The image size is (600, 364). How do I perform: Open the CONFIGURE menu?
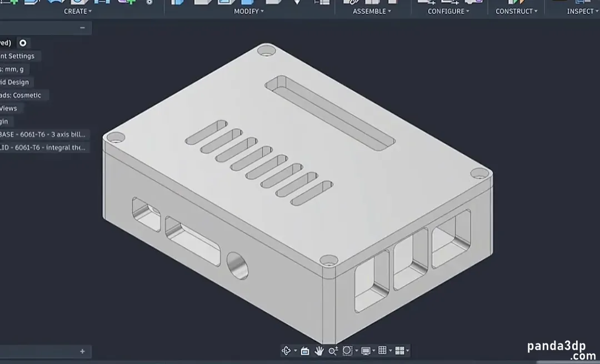(x=448, y=12)
